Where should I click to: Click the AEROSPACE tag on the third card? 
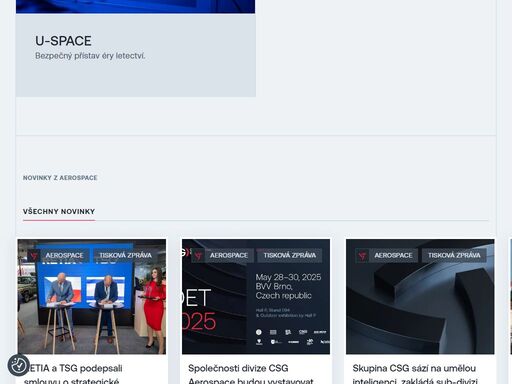pyautogui.click(x=393, y=256)
